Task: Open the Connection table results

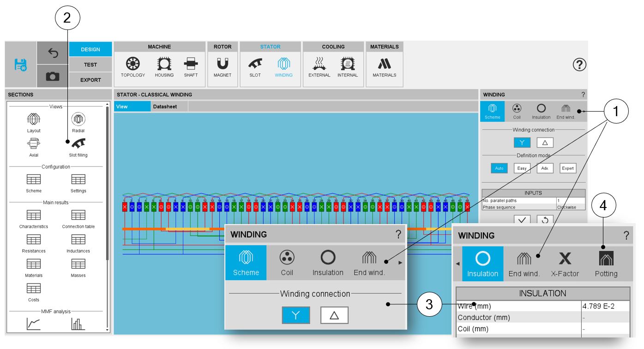Action: pos(78,219)
